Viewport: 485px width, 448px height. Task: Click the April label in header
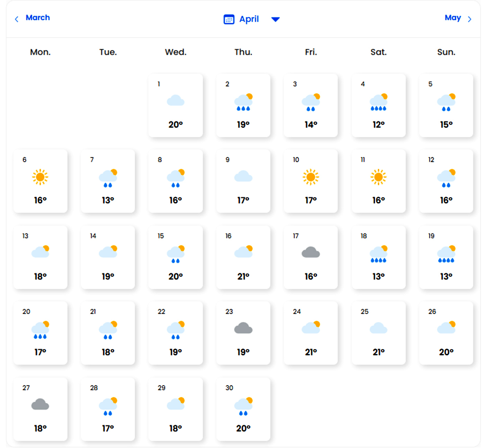249,19
